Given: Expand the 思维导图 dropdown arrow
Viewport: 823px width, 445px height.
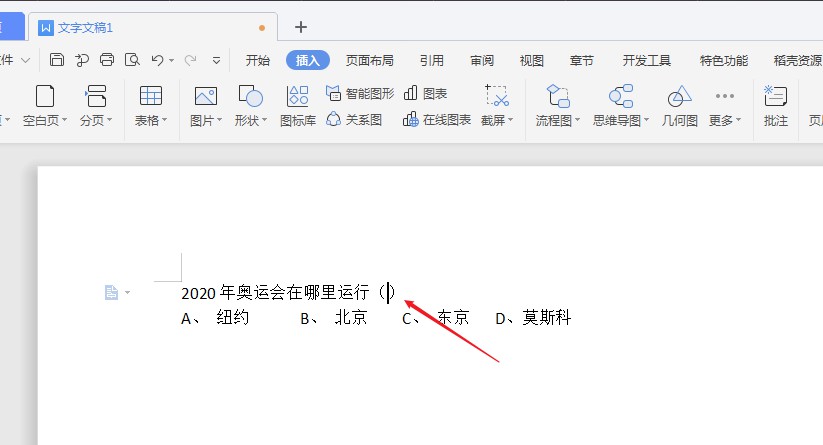Looking at the screenshot, I should 647,120.
